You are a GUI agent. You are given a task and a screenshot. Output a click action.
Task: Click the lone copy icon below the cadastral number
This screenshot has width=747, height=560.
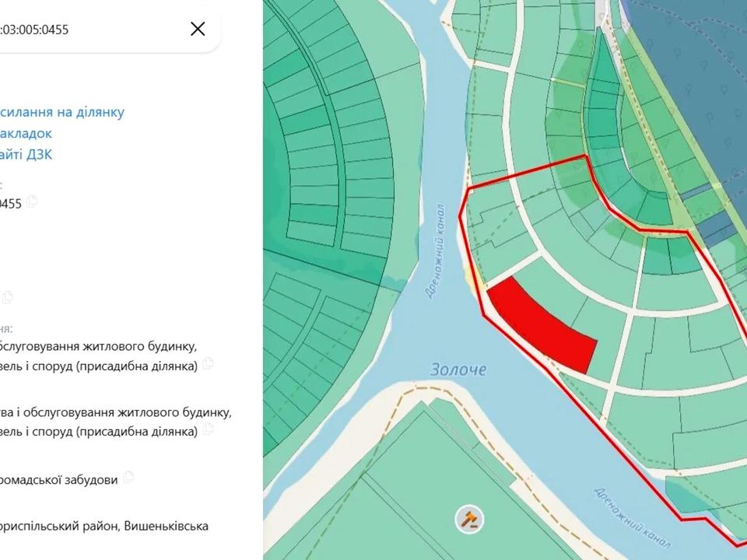point(8,296)
